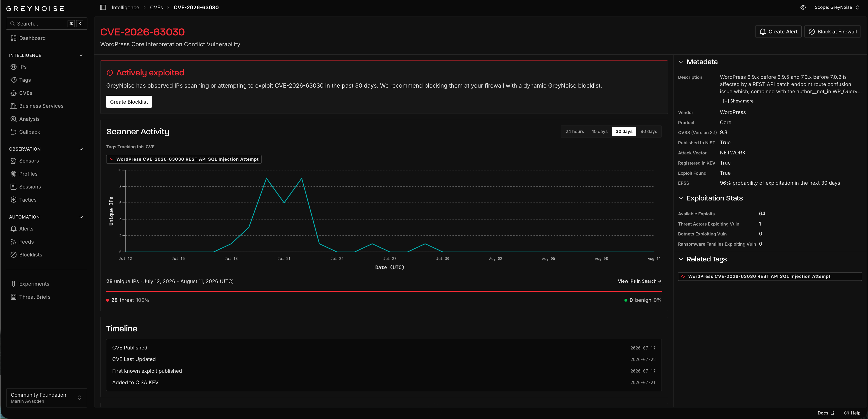Focus the Search input field
This screenshot has height=419, width=868.
click(x=47, y=23)
